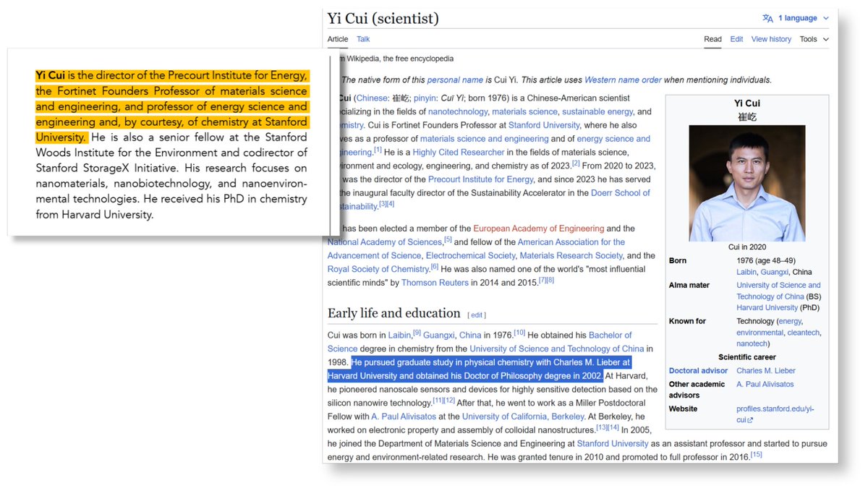Switch to the Talk tab
The width and height of the screenshot is (868, 491).
[x=363, y=39]
